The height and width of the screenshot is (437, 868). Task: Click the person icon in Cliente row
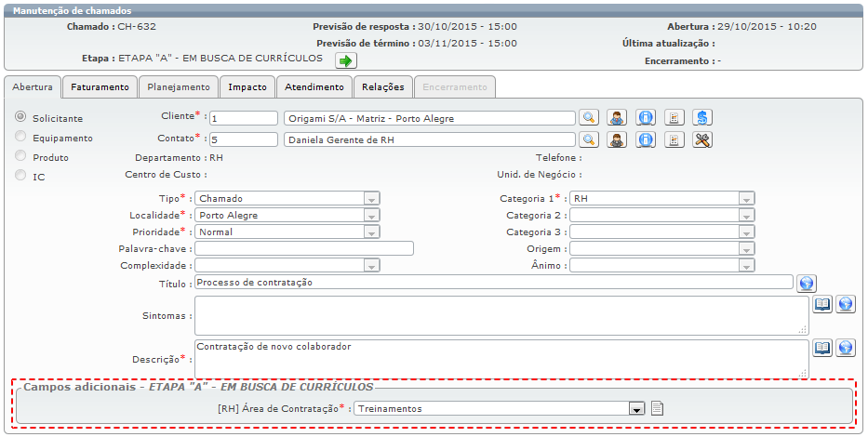coord(616,117)
